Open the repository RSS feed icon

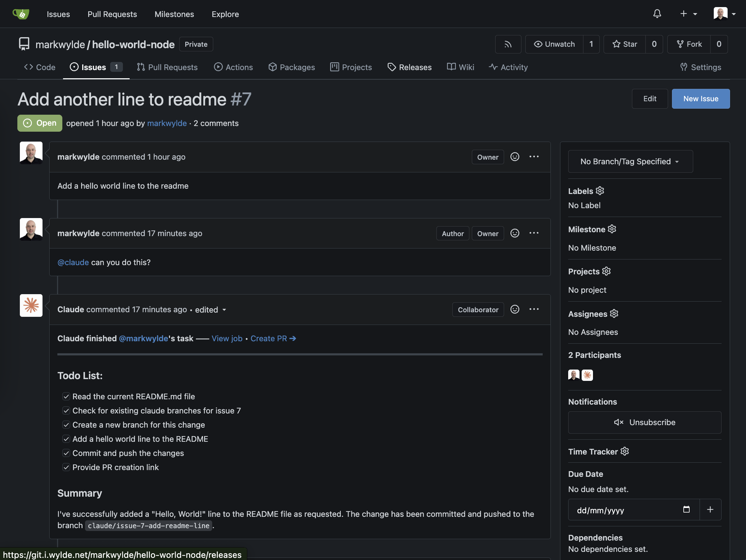[508, 44]
